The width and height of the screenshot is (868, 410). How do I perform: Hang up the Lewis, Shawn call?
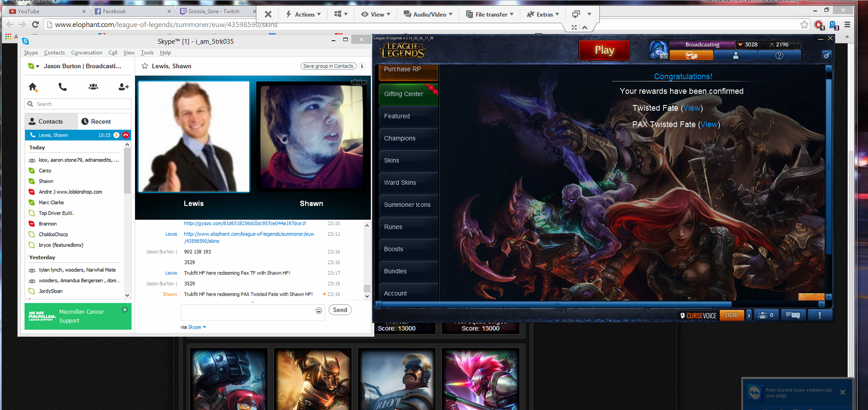pos(126,135)
